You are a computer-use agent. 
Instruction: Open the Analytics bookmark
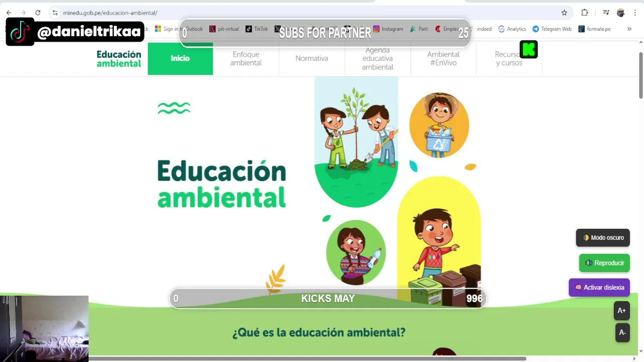pyautogui.click(x=512, y=29)
